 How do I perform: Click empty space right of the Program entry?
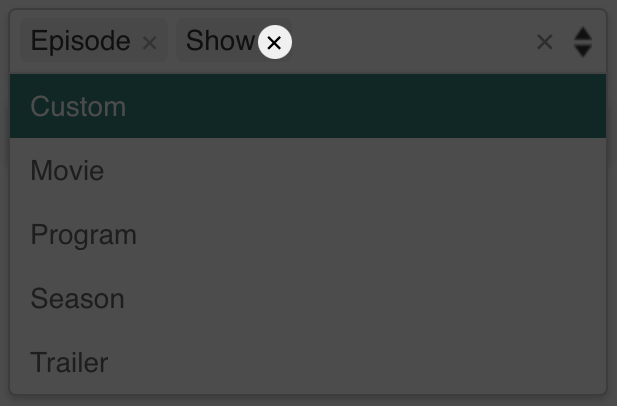click(372, 234)
